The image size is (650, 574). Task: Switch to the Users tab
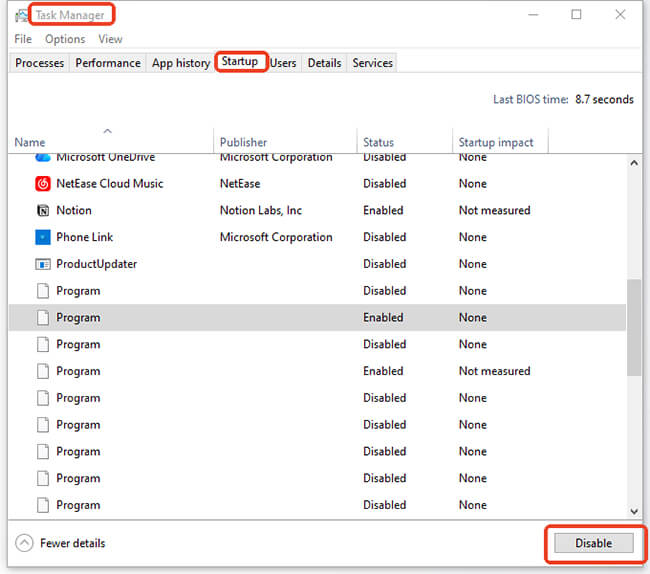pyautogui.click(x=283, y=63)
